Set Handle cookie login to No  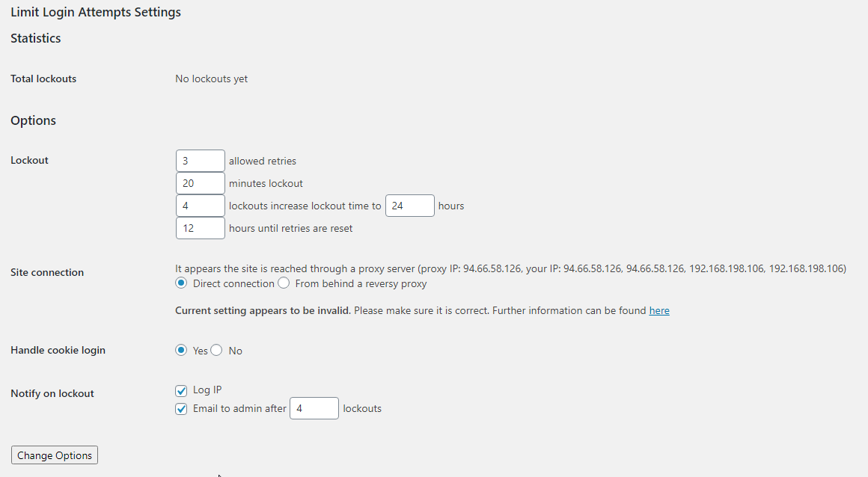[217, 350]
